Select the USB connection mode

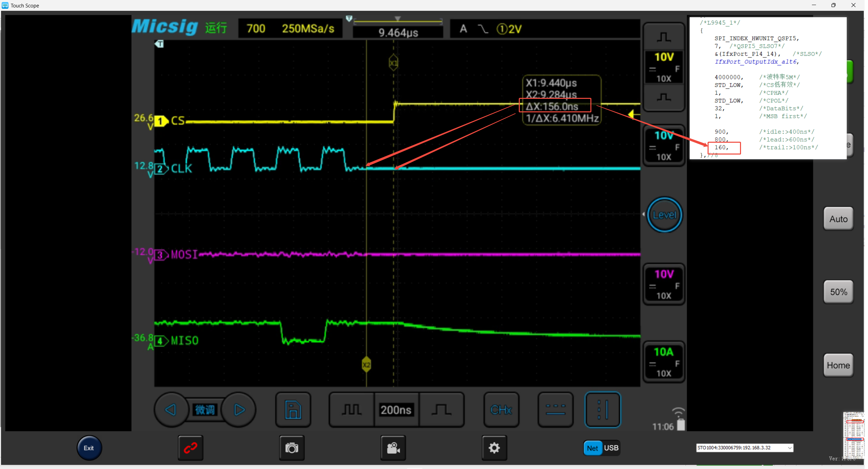pos(611,448)
